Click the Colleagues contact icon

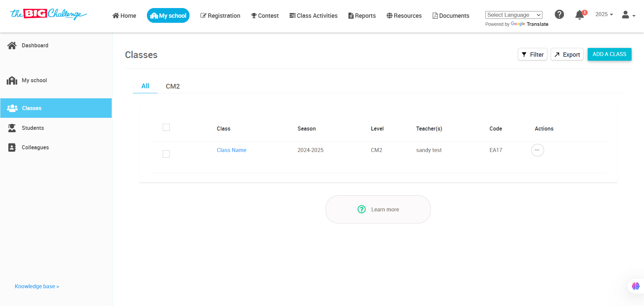pyautogui.click(x=12, y=148)
